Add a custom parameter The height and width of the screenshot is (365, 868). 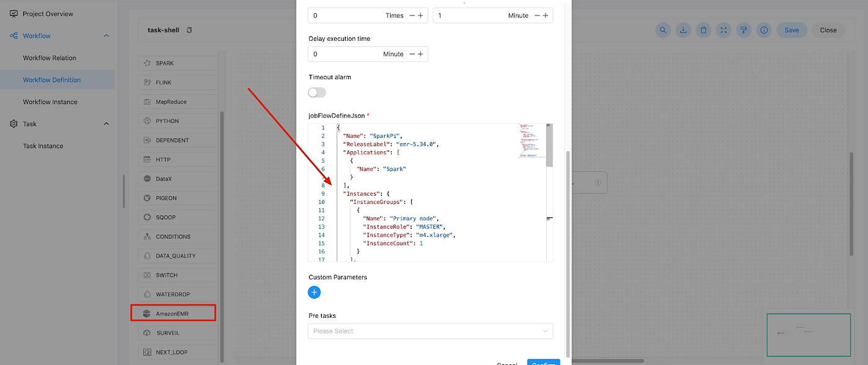tap(314, 292)
